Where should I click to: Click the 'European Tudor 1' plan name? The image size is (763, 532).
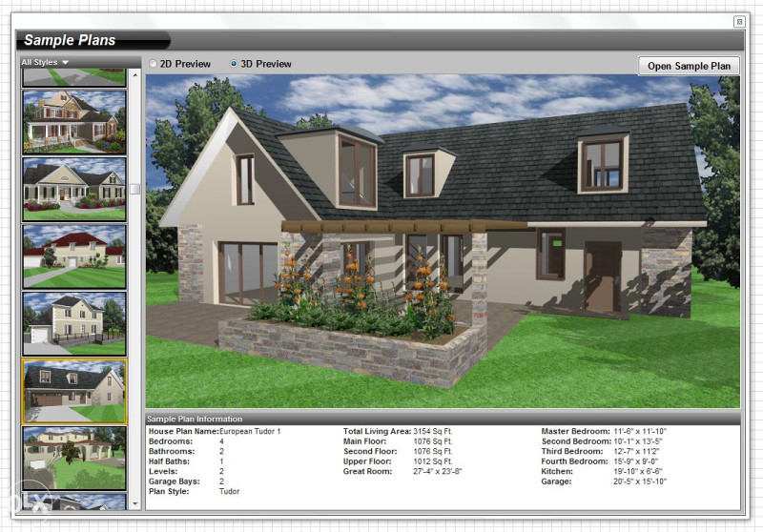click(x=250, y=431)
